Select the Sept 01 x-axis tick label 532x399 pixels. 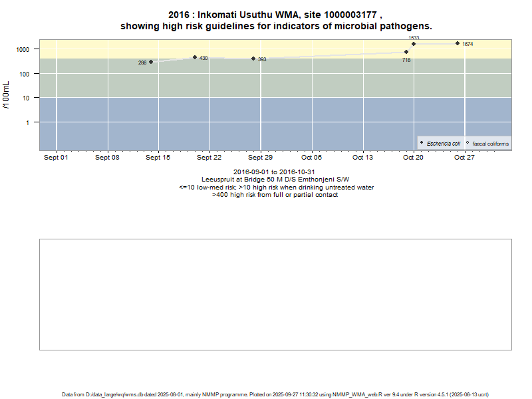click(57, 158)
